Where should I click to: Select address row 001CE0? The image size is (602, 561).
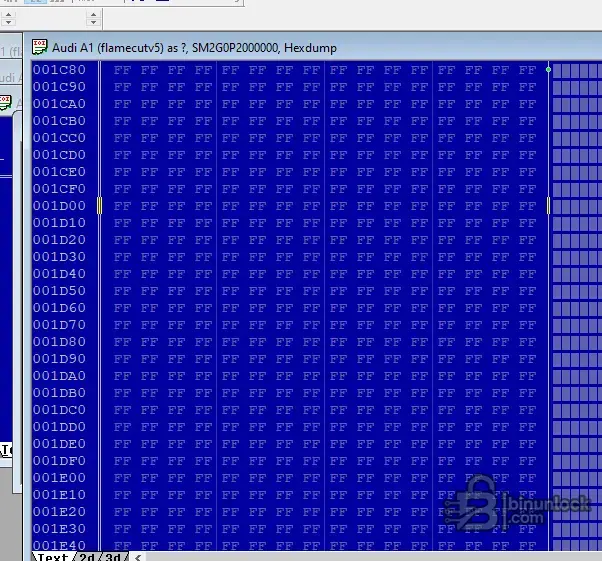(59, 172)
